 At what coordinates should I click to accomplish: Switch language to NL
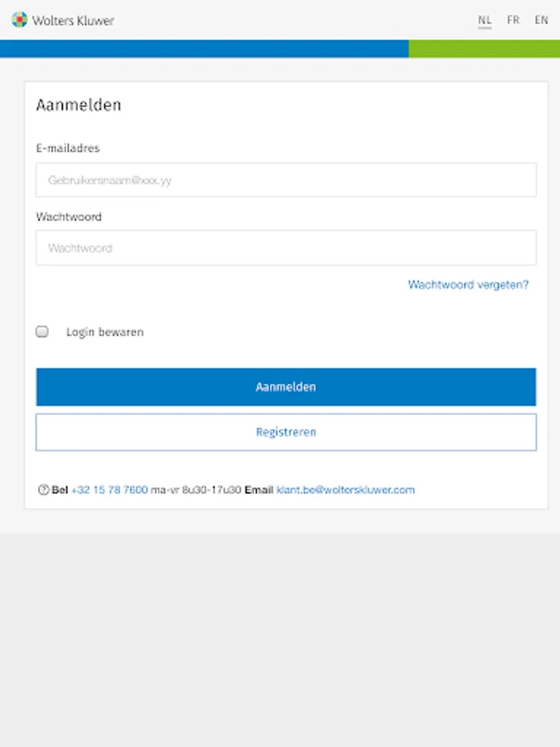[x=485, y=20]
